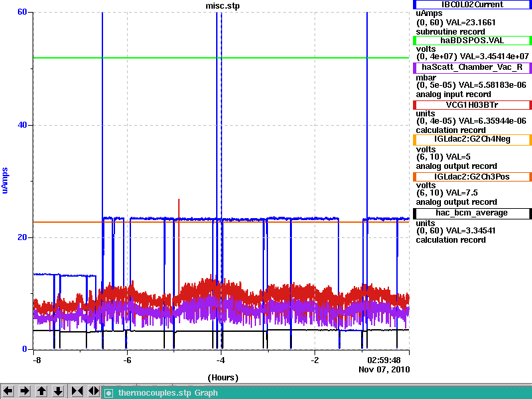Click the pan left arrow button
Viewport: 532px width, 399px height.
coord(8,391)
